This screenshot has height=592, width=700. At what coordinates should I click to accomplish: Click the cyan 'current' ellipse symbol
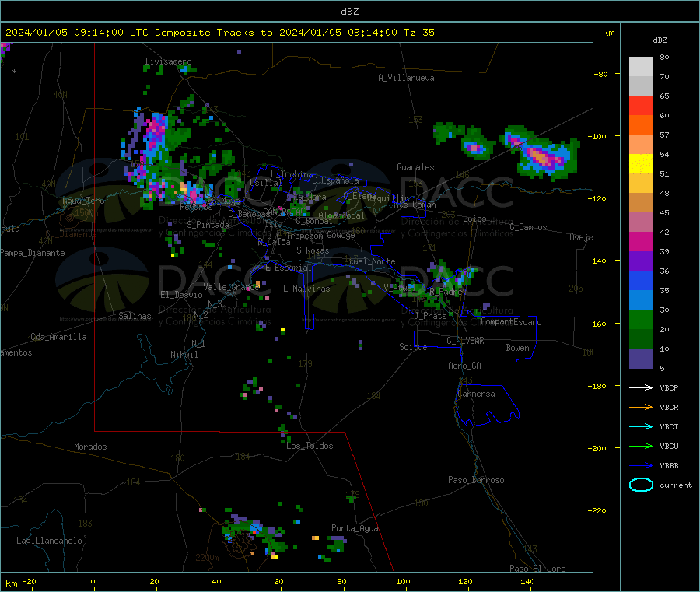(641, 485)
